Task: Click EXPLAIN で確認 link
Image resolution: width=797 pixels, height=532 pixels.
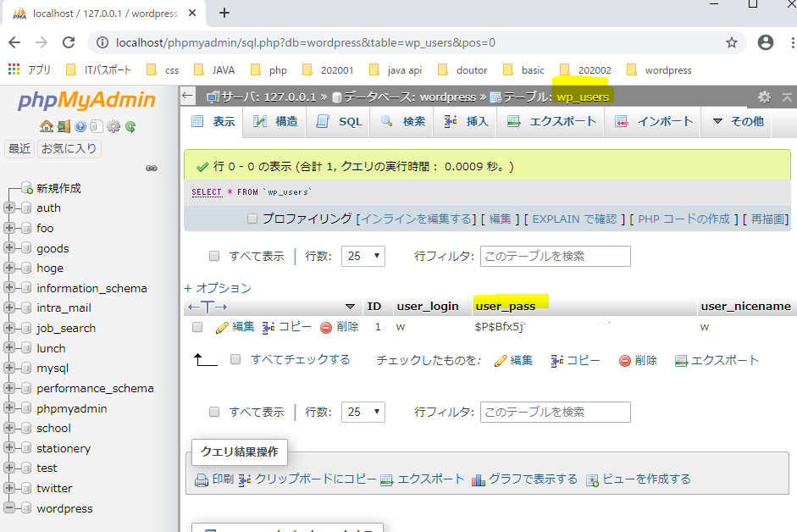Action: coord(574,219)
